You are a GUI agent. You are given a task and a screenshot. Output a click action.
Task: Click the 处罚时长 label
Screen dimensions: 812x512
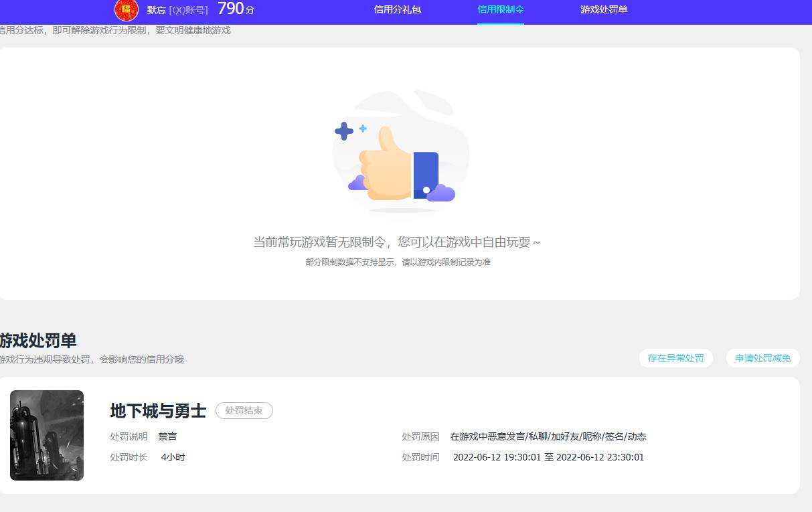(129, 457)
